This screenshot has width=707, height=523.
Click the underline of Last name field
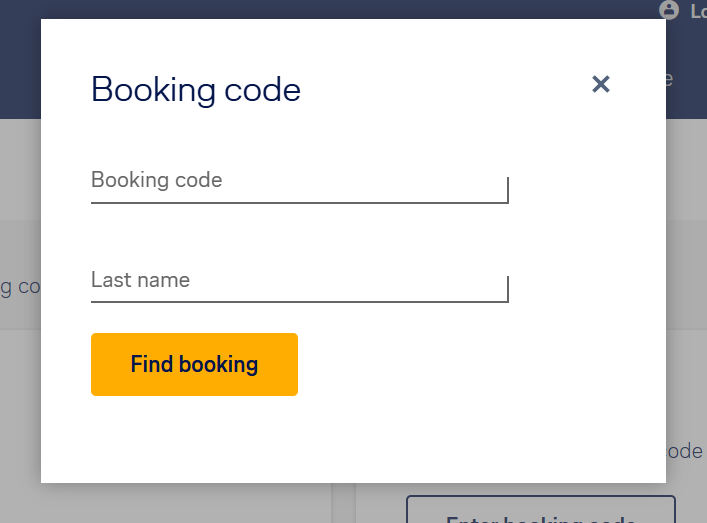click(299, 302)
